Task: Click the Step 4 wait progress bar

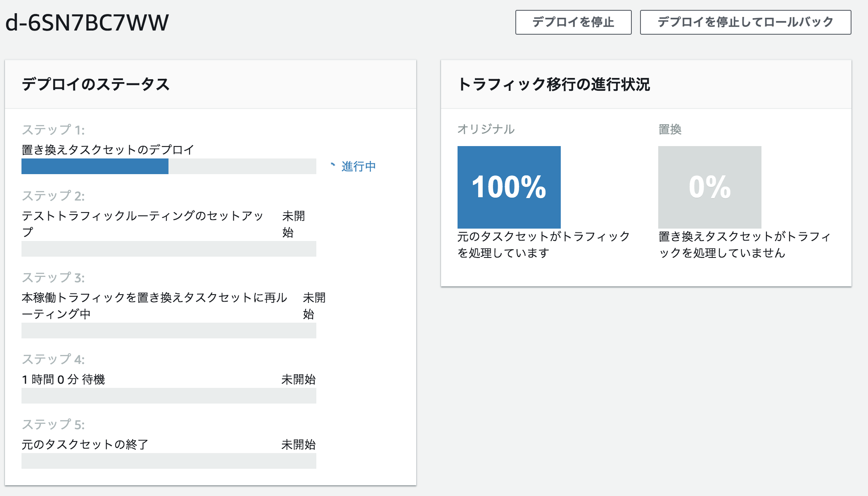Action: [168, 396]
